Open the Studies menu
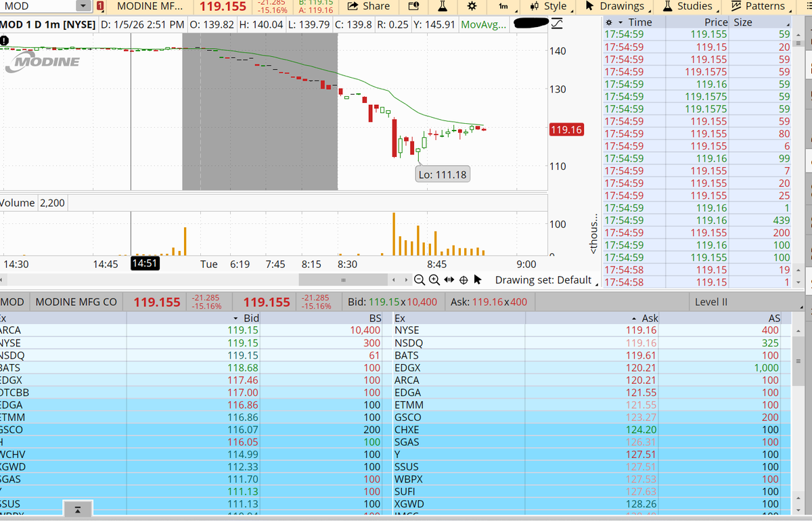The width and height of the screenshot is (812, 521). click(687, 6)
